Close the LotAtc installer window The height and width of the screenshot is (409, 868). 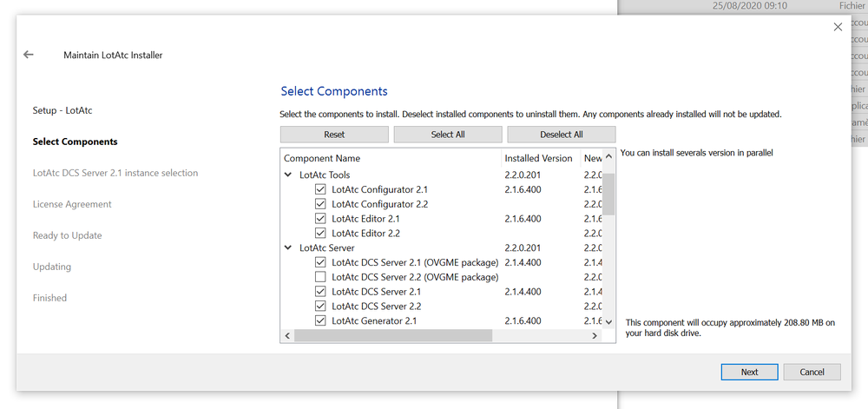[x=838, y=27]
